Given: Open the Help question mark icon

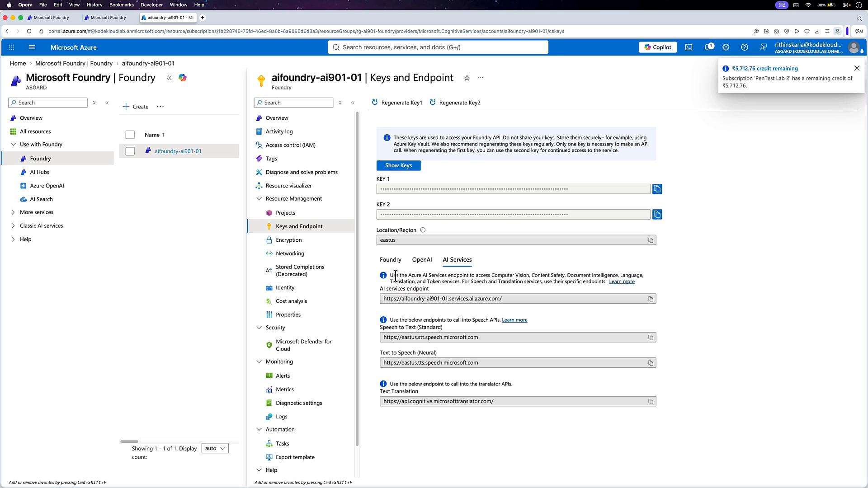Looking at the screenshot, I should pyautogui.click(x=744, y=47).
